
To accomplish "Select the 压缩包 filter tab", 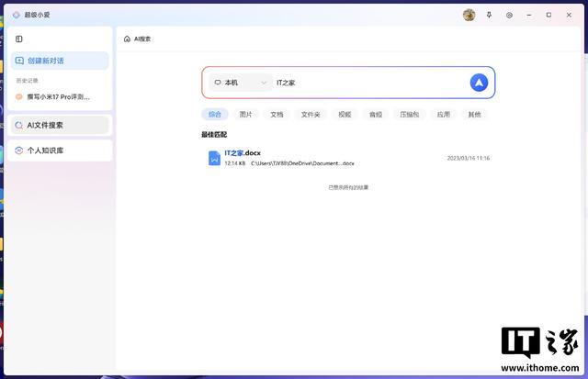I will [410, 114].
